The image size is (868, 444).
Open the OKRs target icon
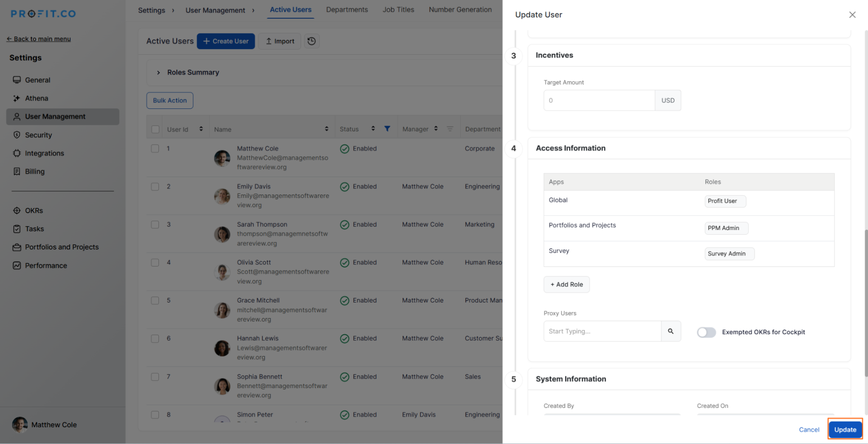point(17,210)
